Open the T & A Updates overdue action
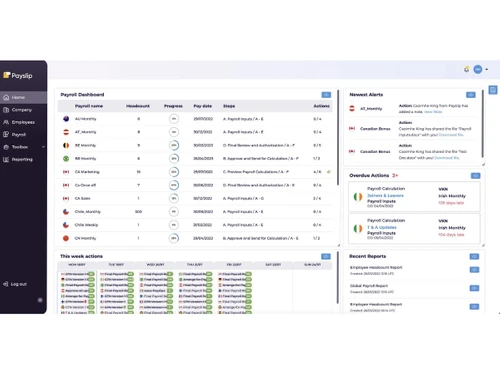The height and width of the screenshot is (375, 500). click(382, 227)
